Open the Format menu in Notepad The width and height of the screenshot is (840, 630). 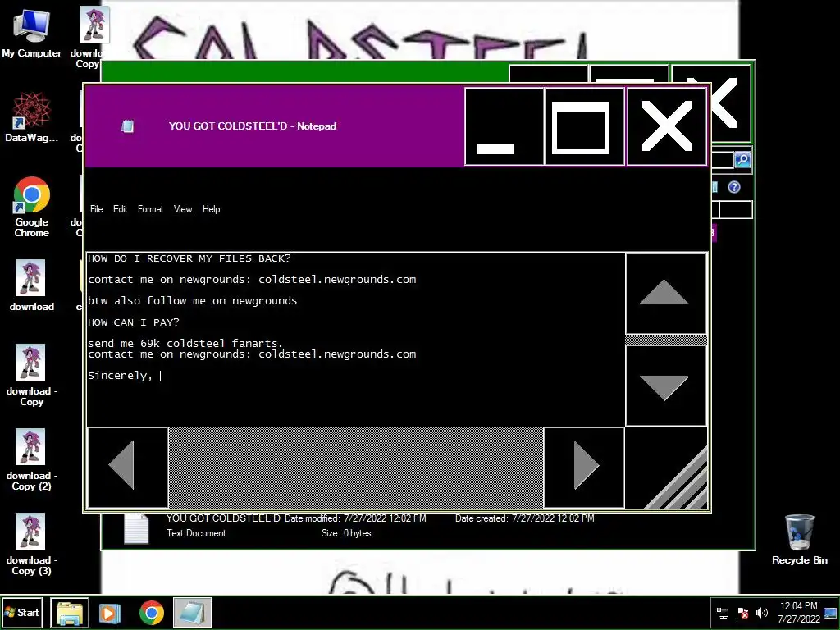[x=151, y=209]
